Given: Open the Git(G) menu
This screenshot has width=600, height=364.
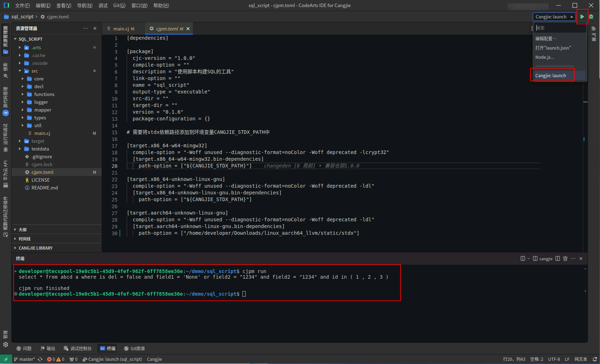Looking at the screenshot, I should [119, 5].
